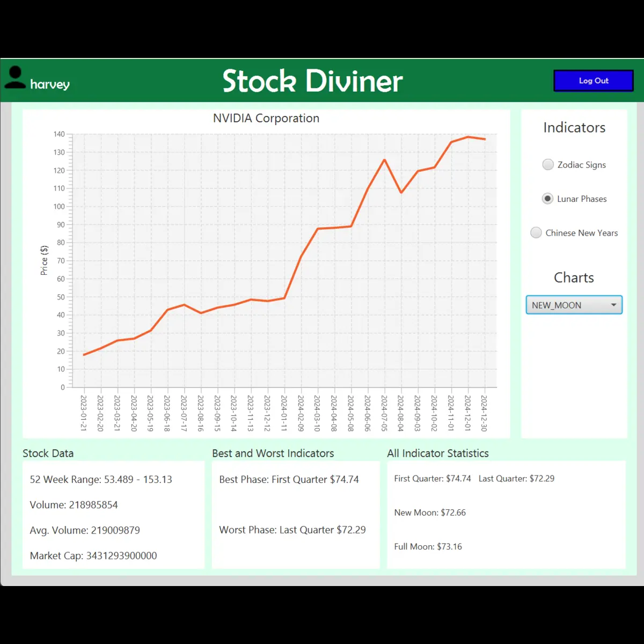Viewport: 644px width, 644px height.
Task: Click the chart selector dropdown arrow
Action: [613, 305]
